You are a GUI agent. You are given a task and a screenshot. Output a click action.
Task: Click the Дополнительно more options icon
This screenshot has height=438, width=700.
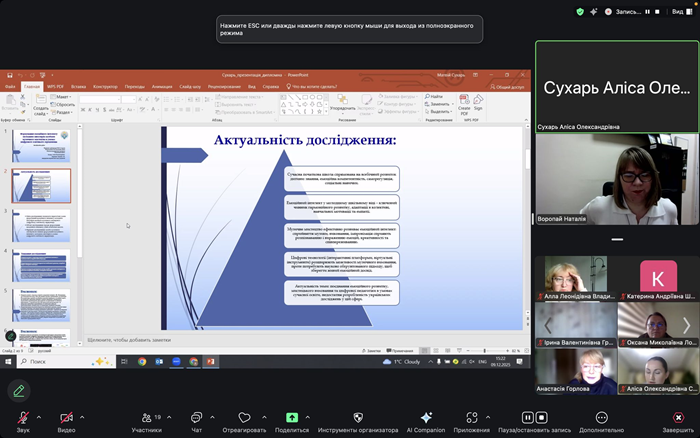click(x=601, y=417)
